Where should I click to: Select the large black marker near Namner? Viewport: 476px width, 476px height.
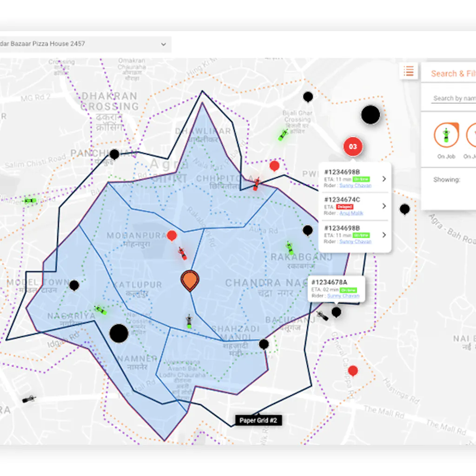click(x=119, y=333)
